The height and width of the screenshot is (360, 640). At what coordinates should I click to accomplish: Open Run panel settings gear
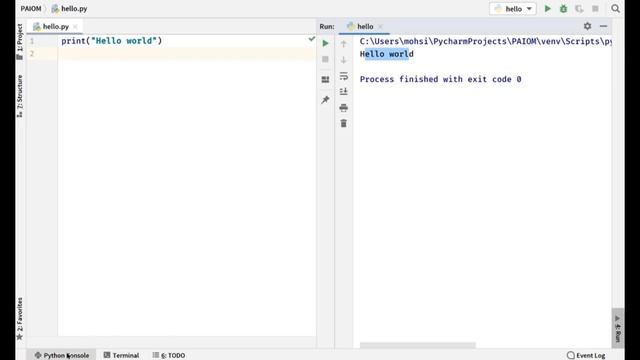[587, 26]
